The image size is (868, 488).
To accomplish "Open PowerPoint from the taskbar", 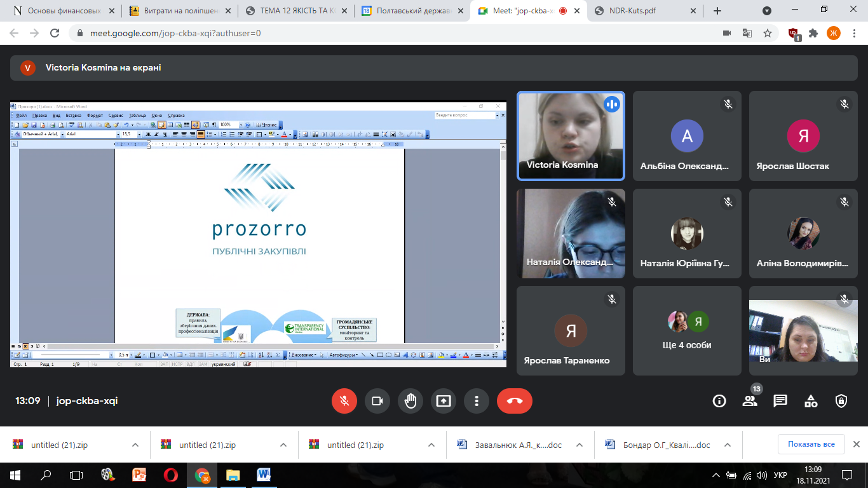I will click(139, 475).
